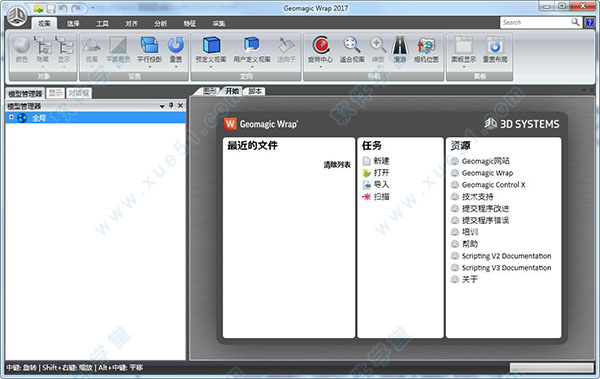Open the dropdown arrow under 隐藏
The width and height of the screenshot is (600, 379).
coord(43,67)
